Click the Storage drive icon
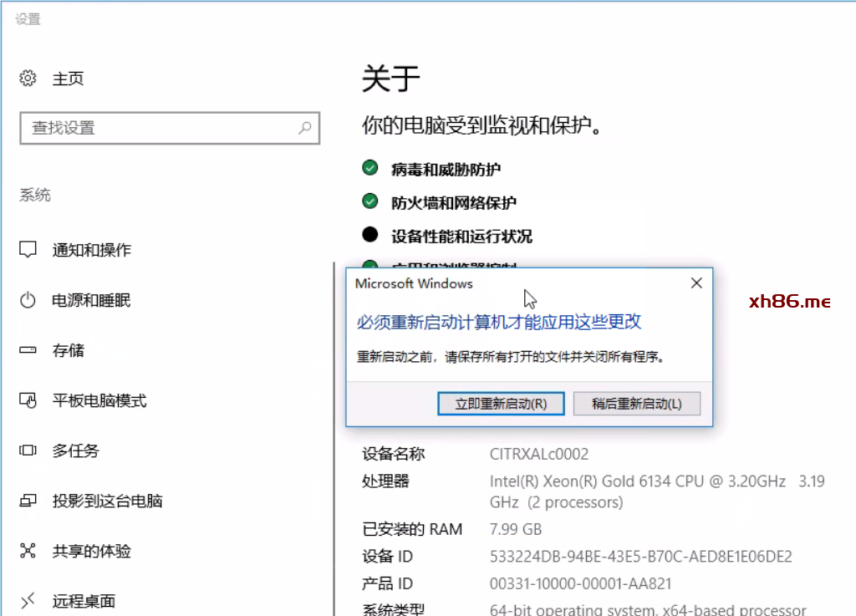Image resolution: width=856 pixels, height=616 pixels. (28, 350)
